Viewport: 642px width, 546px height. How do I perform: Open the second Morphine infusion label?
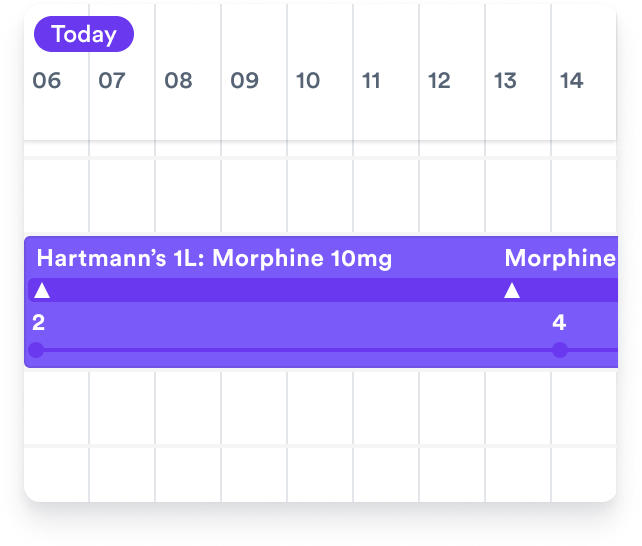pyautogui.click(x=559, y=259)
